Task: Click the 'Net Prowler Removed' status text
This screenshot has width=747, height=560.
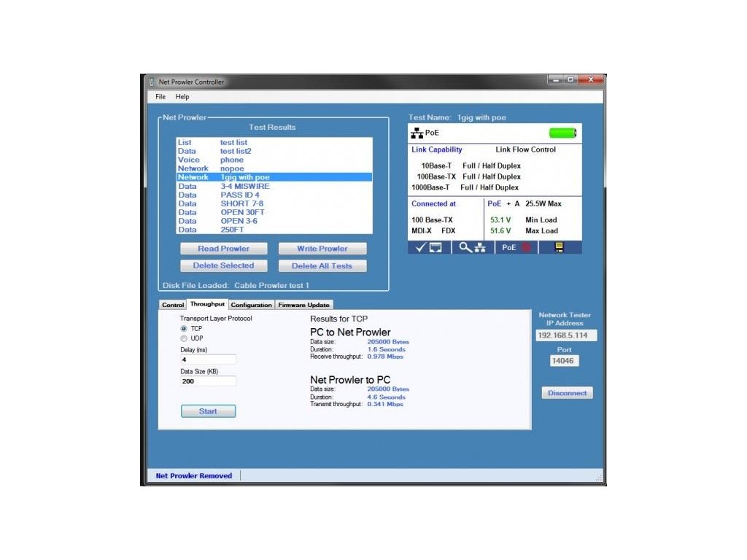Action: tap(194, 475)
